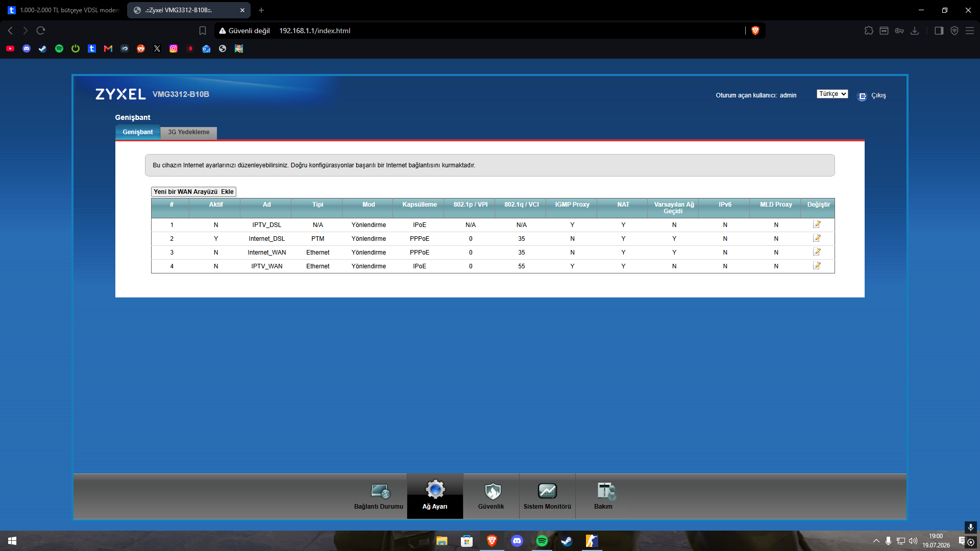
Task: Open a new browser tab
Action: [261, 10]
